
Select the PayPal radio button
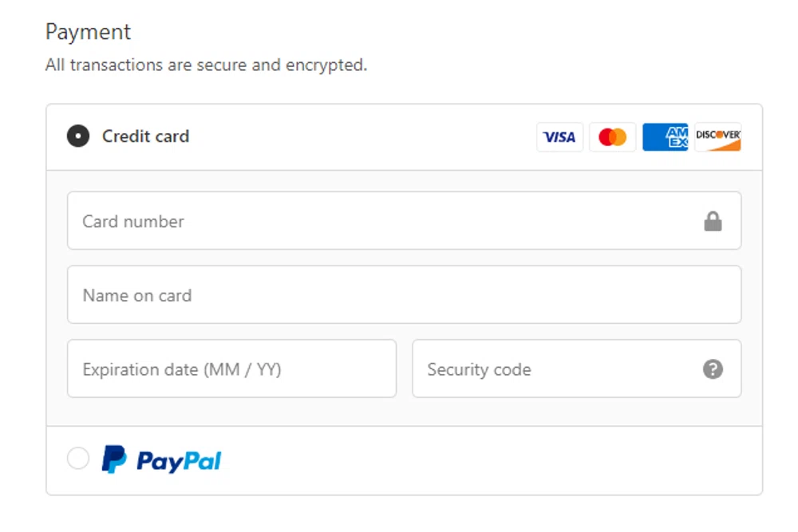pos(78,459)
